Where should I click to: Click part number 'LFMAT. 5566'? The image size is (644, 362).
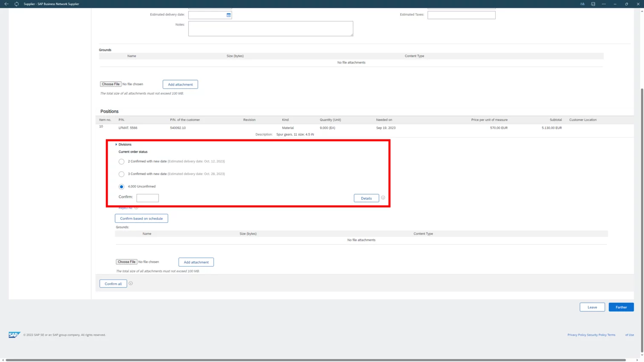pyautogui.click(x=128, y=128)
